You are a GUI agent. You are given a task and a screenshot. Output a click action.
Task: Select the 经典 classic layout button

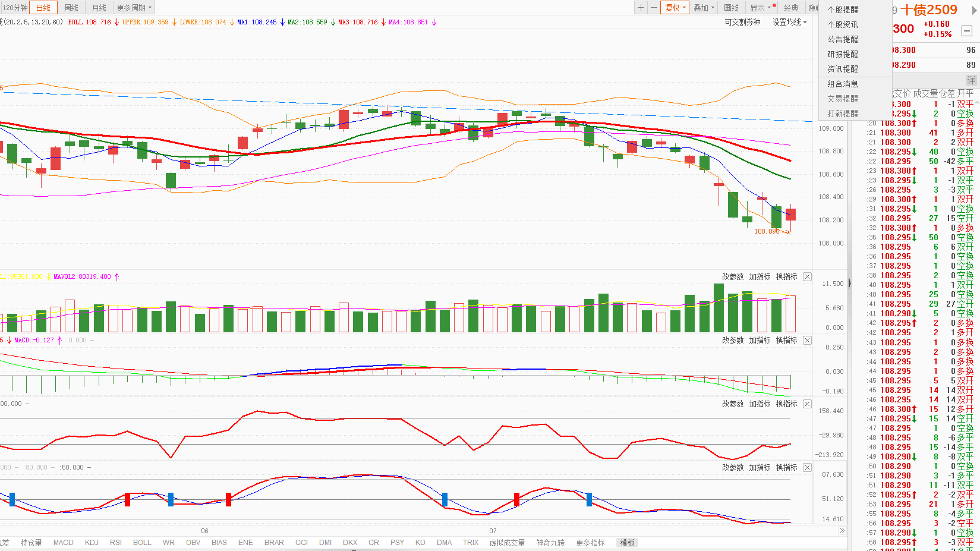click(791, 8)
